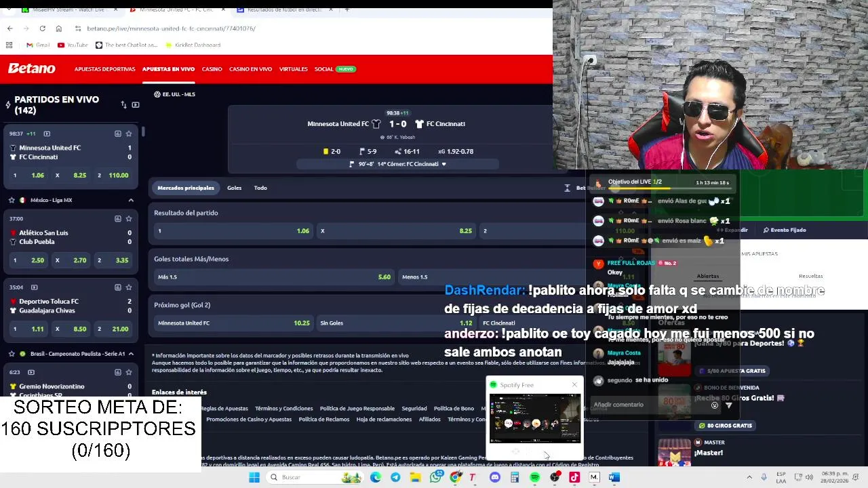Switch to the Goles markets tab
868x488 pixels.
234,188
